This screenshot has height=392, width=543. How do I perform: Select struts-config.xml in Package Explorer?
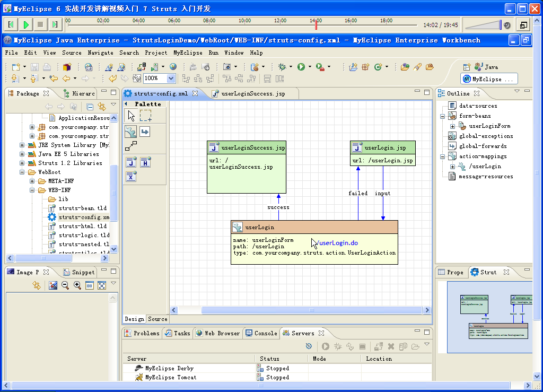(x=78, y=217)
